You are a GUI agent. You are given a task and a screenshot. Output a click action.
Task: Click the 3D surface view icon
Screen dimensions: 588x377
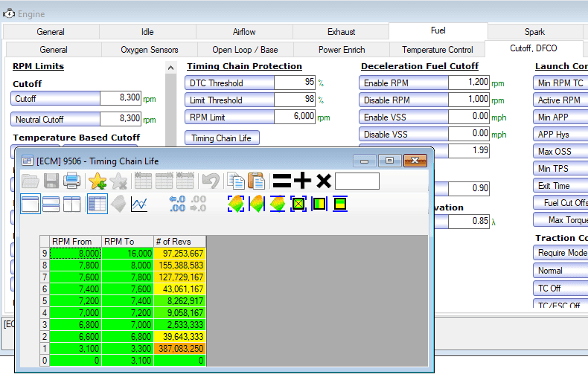click(118, 204)
